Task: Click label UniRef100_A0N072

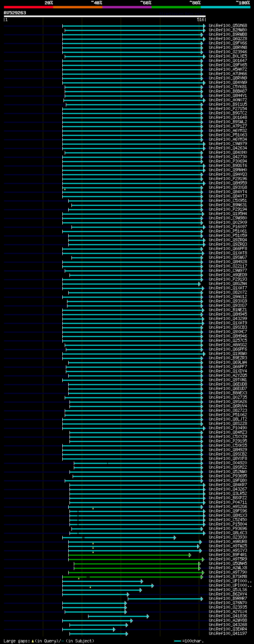Action: coord(228,100)
